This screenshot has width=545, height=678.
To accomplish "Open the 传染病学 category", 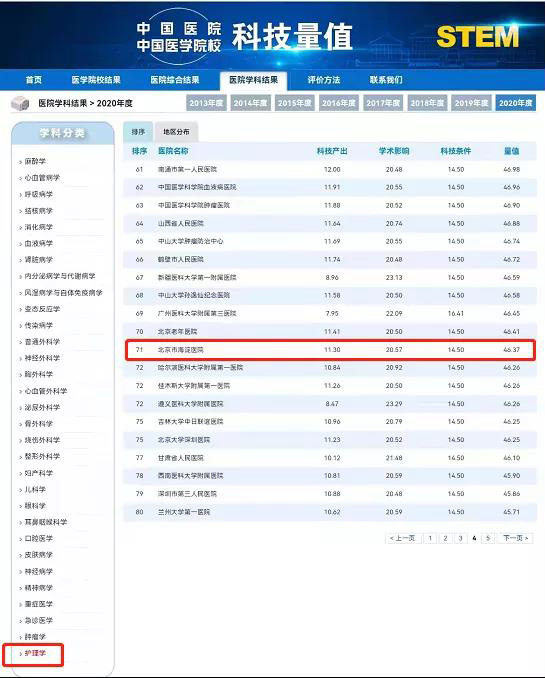I will 38,325.
